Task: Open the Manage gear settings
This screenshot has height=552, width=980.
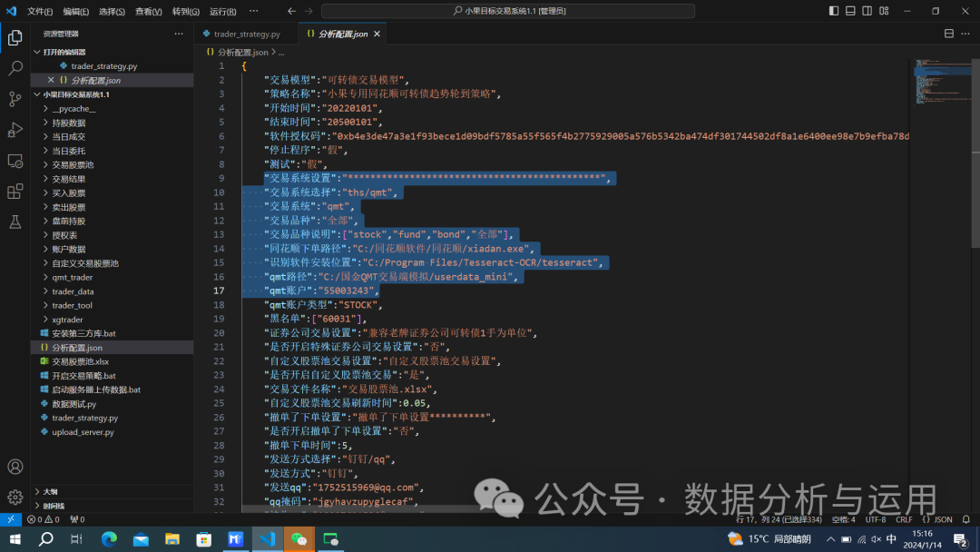Action: [x=15, y=497]
